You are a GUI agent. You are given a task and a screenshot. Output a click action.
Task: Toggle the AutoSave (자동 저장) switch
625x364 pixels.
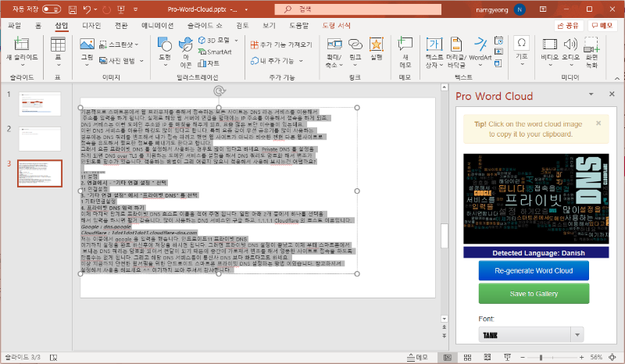point(52,9)
